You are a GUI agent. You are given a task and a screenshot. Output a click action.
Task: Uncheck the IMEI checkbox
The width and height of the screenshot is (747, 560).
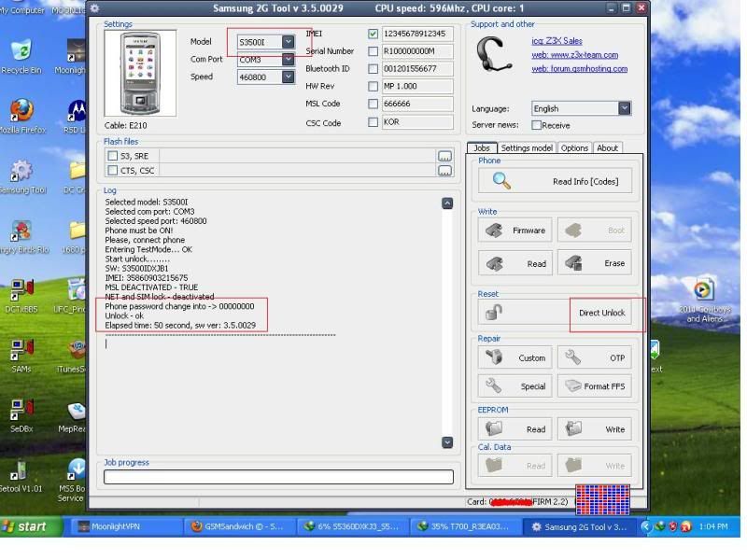[x=373, y=34]
